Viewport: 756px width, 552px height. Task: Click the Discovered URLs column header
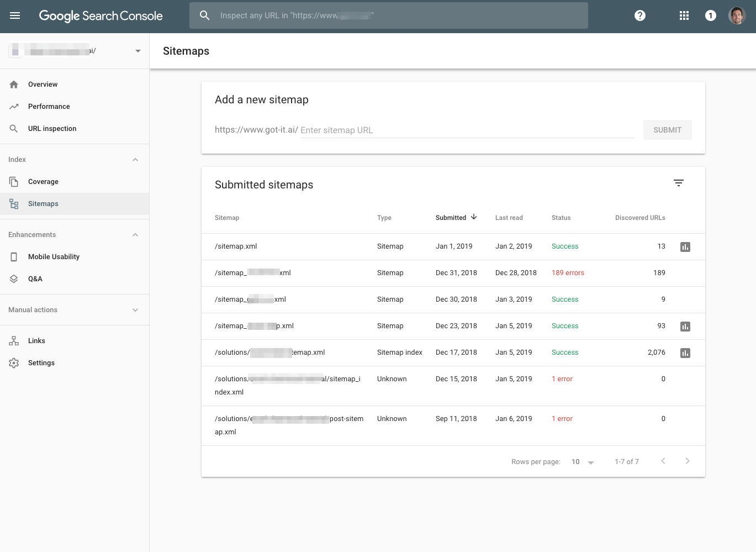[x=640, y=218]
